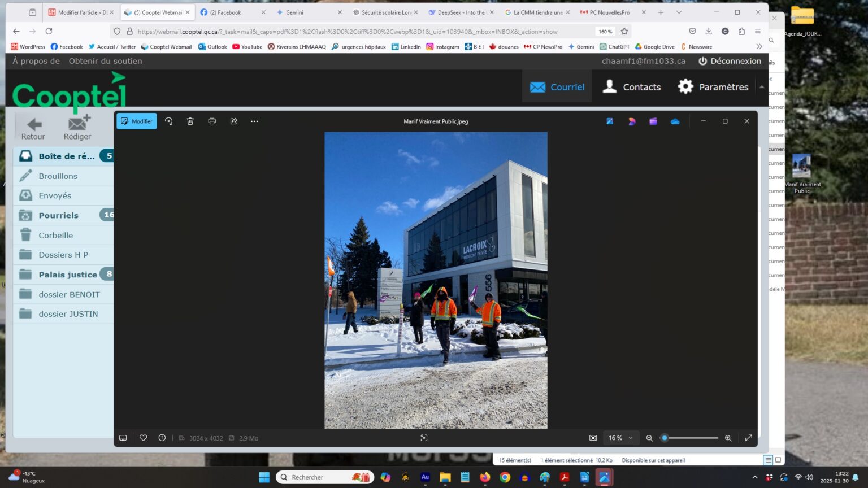Viewport: 868px width, 488px height.
Task: Click the zoom-out magnifier icon
Action: (x=649, y=438)
